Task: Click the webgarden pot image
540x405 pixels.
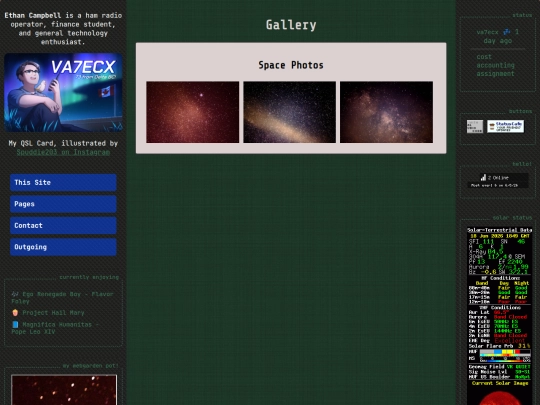Action: (64, 390)
